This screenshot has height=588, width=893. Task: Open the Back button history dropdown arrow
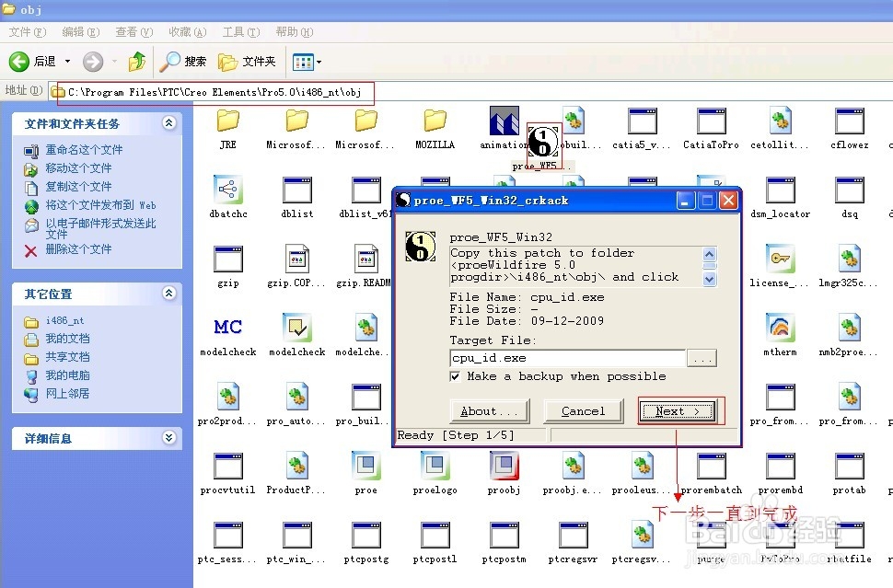67,62
